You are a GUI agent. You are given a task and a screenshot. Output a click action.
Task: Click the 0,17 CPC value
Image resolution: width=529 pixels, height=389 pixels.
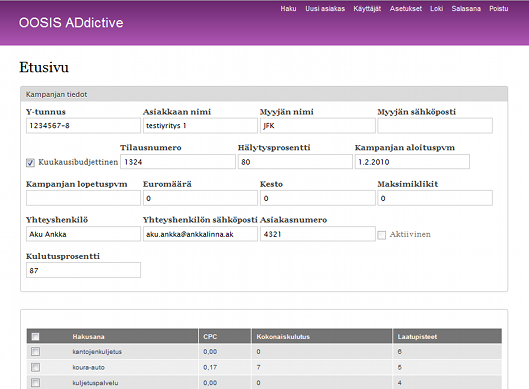210,367
